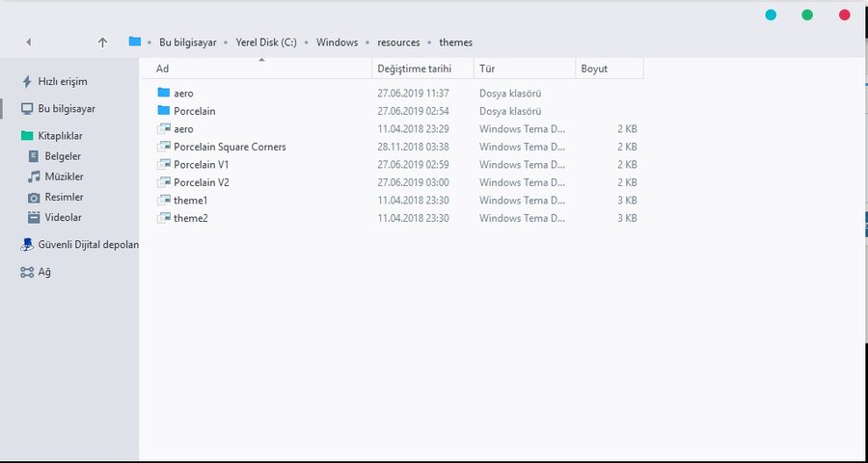
Task: Select the Porcelain folder icon
Action: click(163, 110)
